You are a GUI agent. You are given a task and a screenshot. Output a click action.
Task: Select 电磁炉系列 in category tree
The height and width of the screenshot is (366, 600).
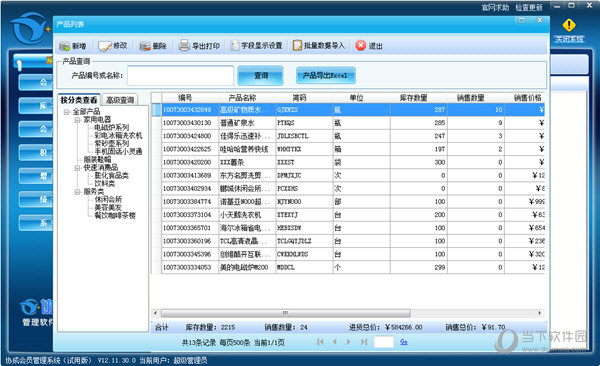tap(111, 127)
